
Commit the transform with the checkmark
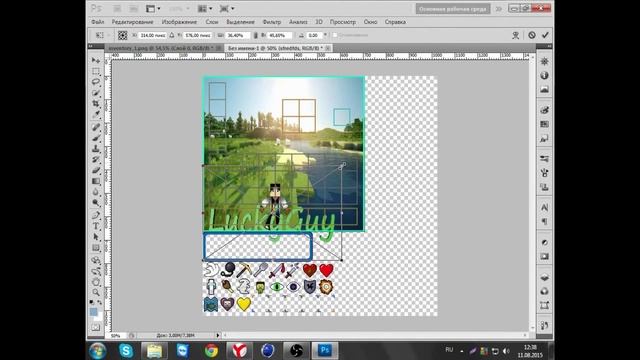point(545,35)
